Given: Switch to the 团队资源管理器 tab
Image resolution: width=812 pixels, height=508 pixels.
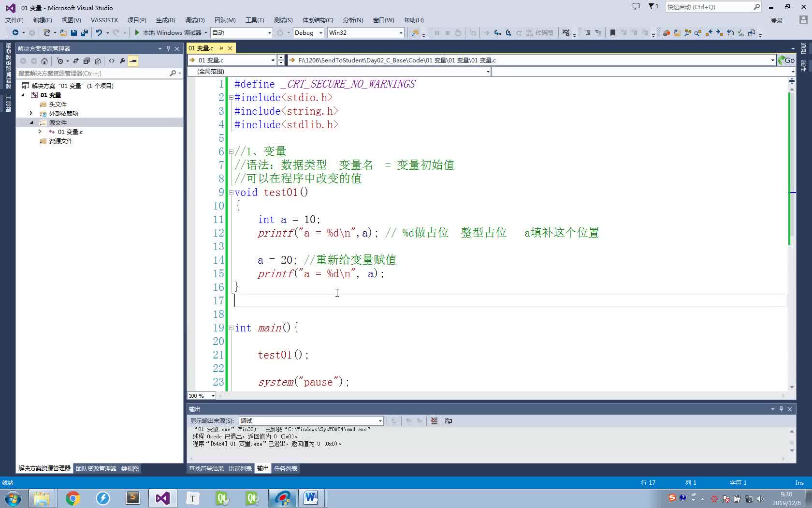Looking at the screenshot, I should coord(96,468).
